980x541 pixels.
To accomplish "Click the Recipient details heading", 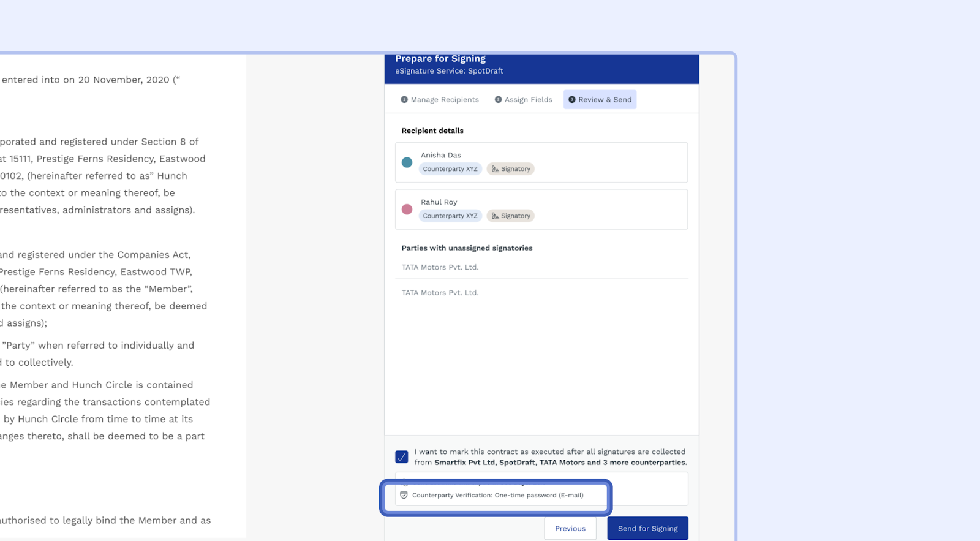I will pos(432,131).
